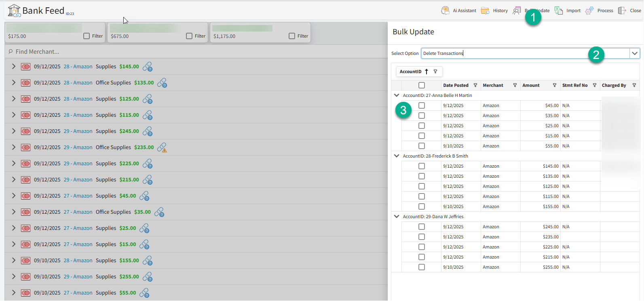The width and height of the screenshot is (644, 301).
Task: Open the Ai Assistant icon
Action: pos(445,11)
